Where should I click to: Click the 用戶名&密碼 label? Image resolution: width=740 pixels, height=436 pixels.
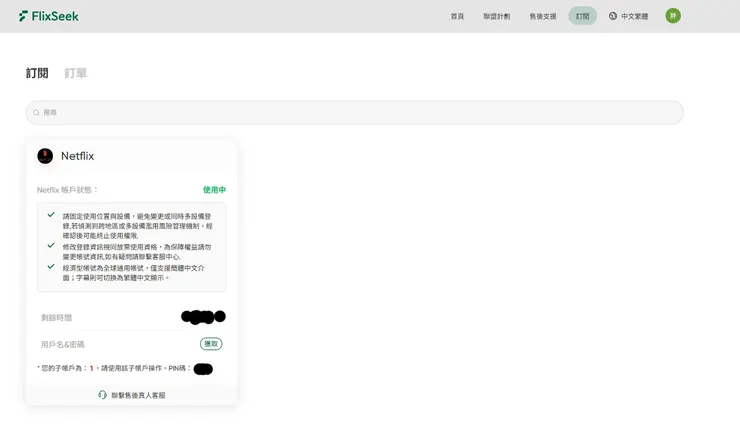click(x=62, y=344)
